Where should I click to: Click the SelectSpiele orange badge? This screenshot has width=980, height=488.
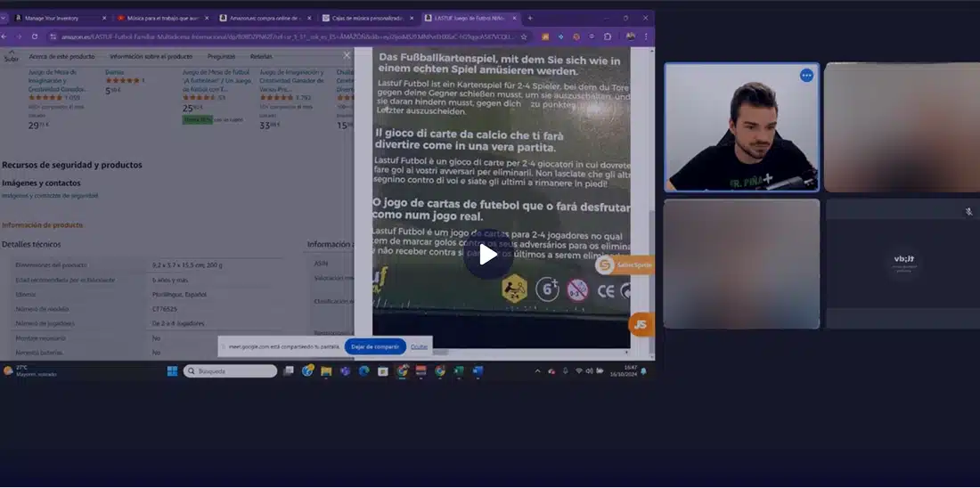coord(624,265)
